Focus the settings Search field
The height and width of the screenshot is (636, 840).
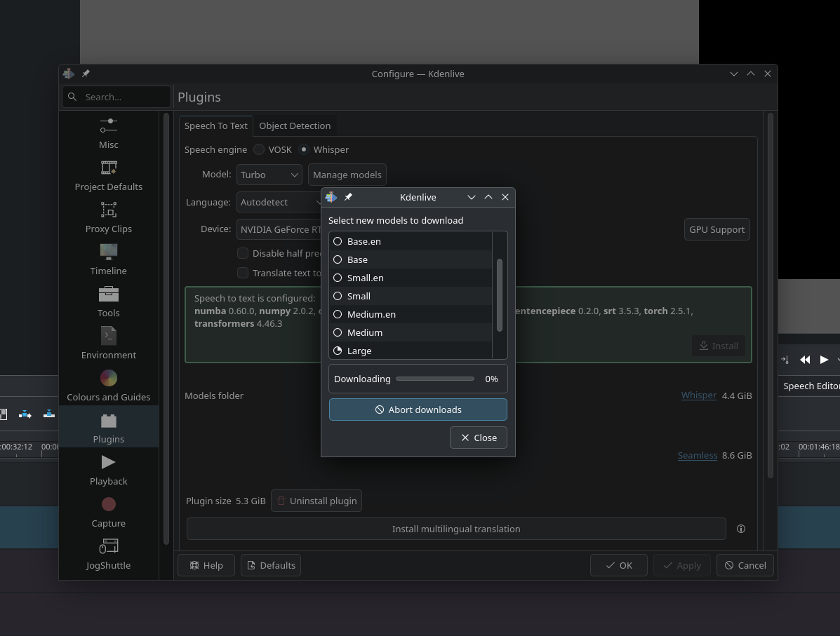point(116,97)
